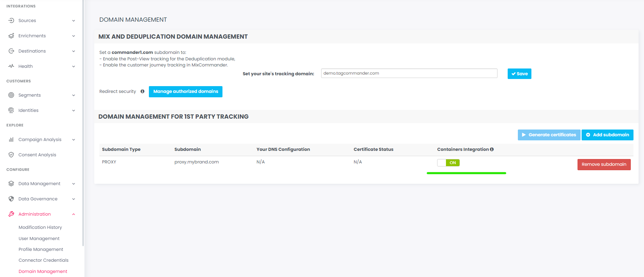Viewport: 644px width, 277px height.
Task: Click the Consent Analysis shield icon
Action: click(x=11, y=155)
